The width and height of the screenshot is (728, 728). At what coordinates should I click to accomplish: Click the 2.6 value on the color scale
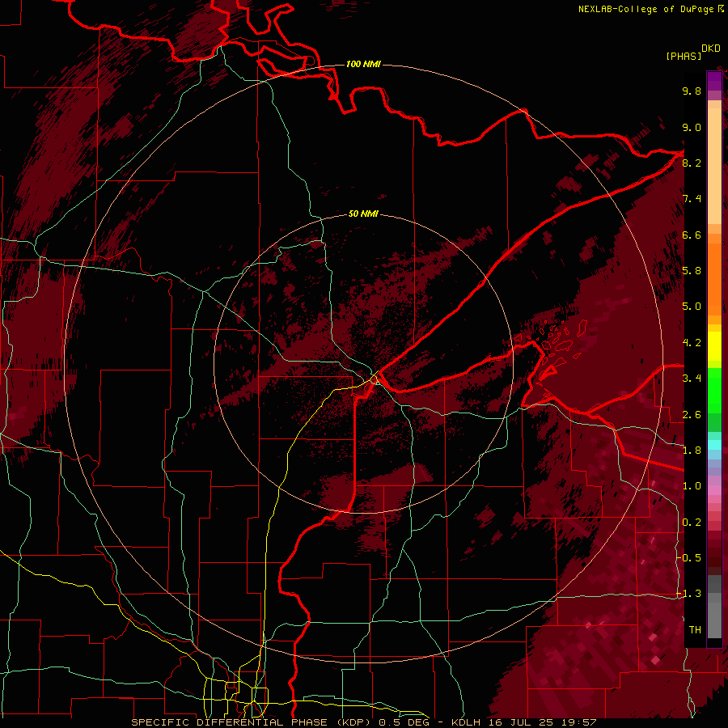692,415
